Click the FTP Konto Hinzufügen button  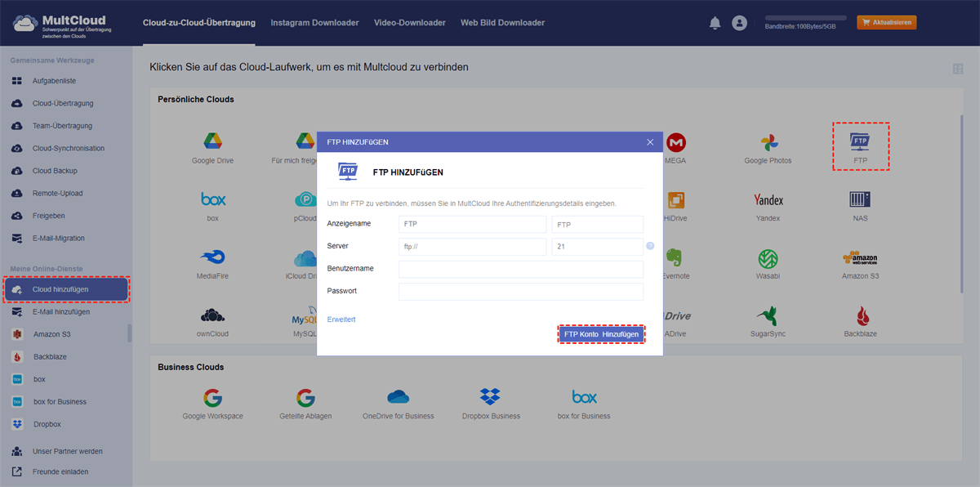pos(601,333)
